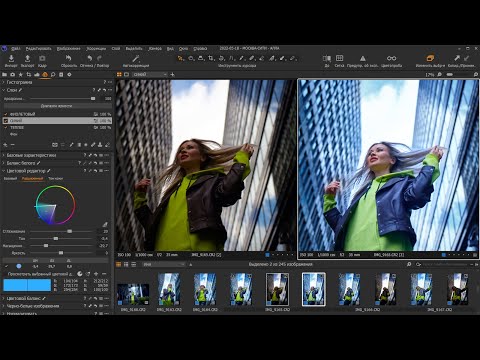The height and width of the screenshot is (360, 480).
Task: Toggle the СИНИЙ layer checkbox
Action: 6,121
